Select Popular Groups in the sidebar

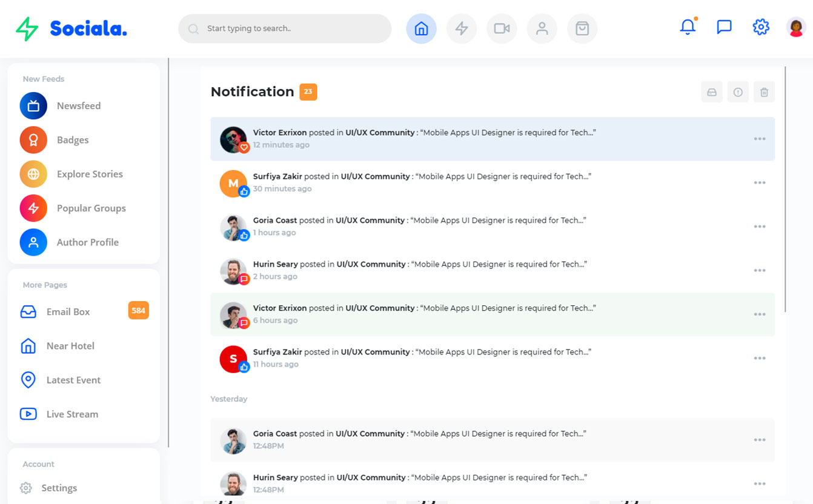tap(91, 208)
